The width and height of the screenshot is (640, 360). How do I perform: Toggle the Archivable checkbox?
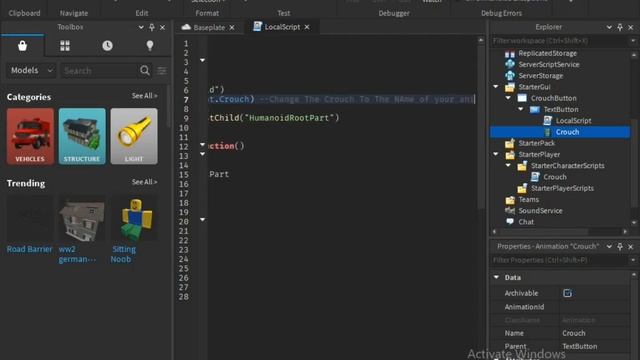click(x=567, y=293)
